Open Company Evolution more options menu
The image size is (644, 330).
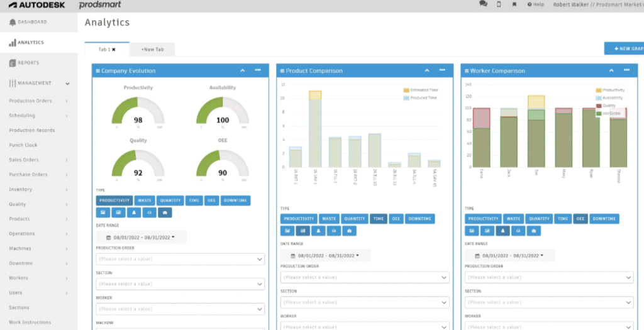pyautogui.click(x=257, y=70)
